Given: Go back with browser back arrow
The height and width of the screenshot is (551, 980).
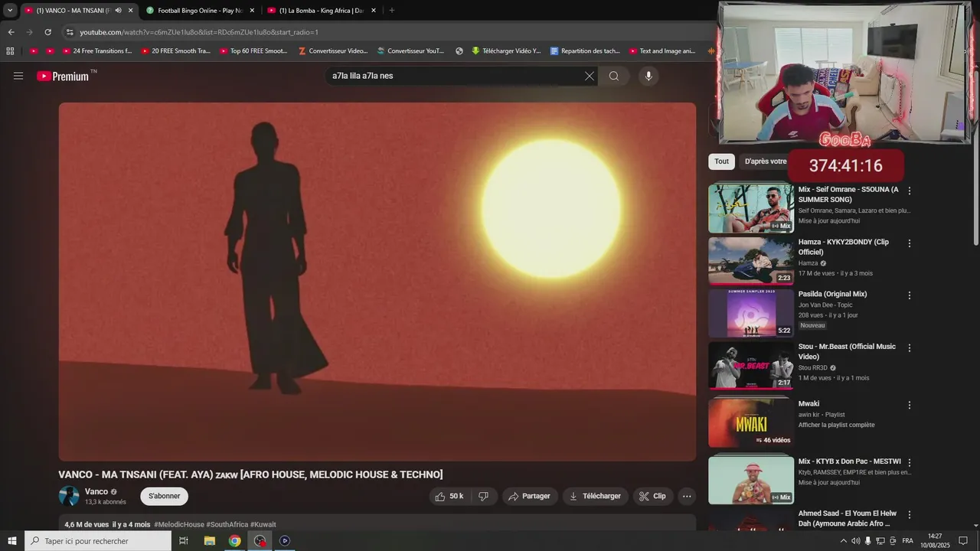Looking at the screenshot, I should [11, 32].
